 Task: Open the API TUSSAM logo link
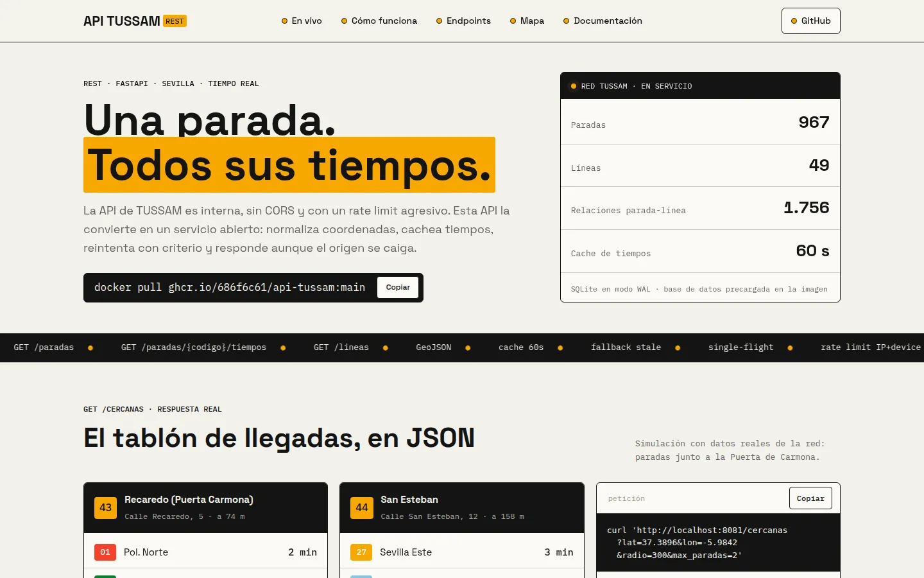135,21
